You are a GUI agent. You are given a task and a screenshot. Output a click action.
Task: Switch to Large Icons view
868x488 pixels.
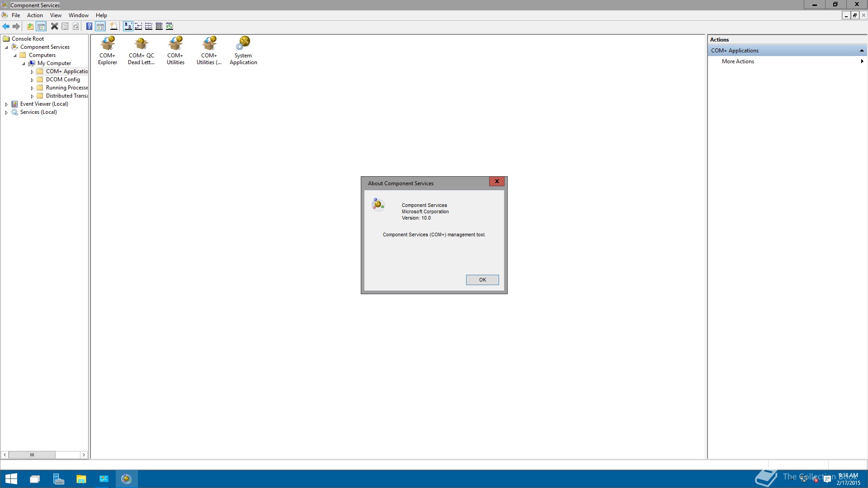coord(128,26)
